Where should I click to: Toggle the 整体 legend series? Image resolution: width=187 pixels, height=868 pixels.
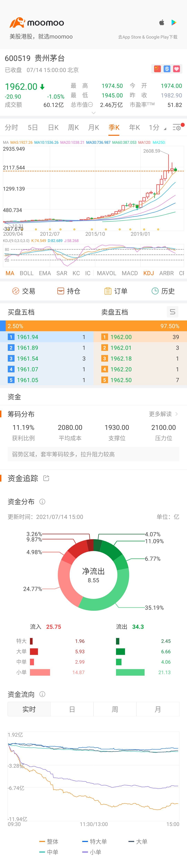(x=49, y=841)
